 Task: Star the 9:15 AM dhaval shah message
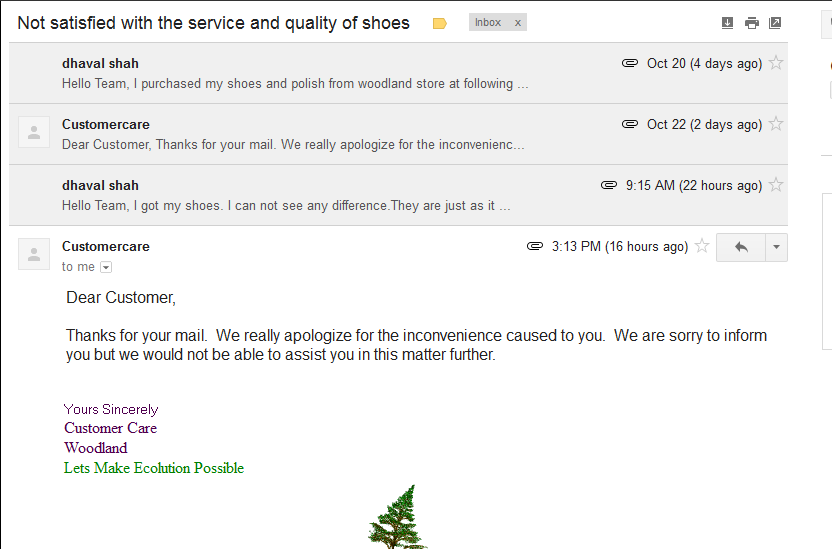(776, 186)
